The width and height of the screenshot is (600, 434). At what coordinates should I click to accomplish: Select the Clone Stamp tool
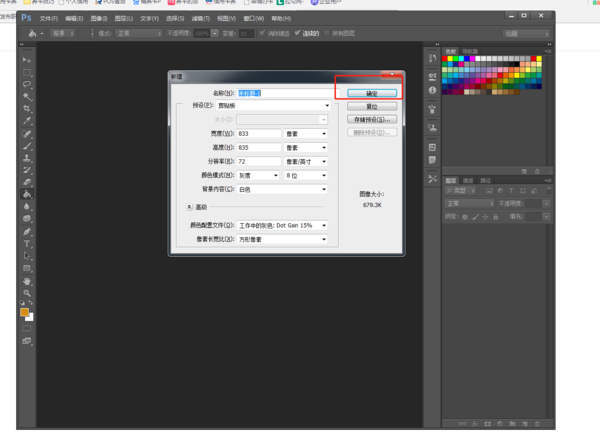tap(27, 158)
